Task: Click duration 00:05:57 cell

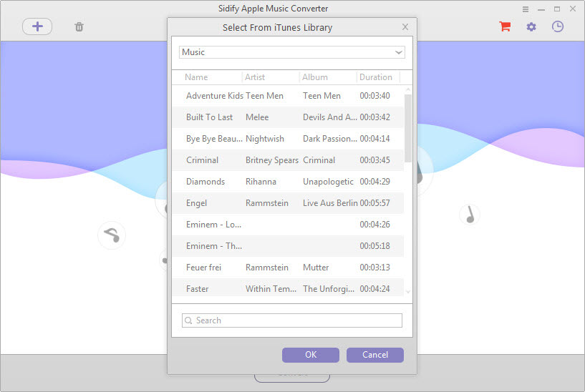Action: click(375, 203)
